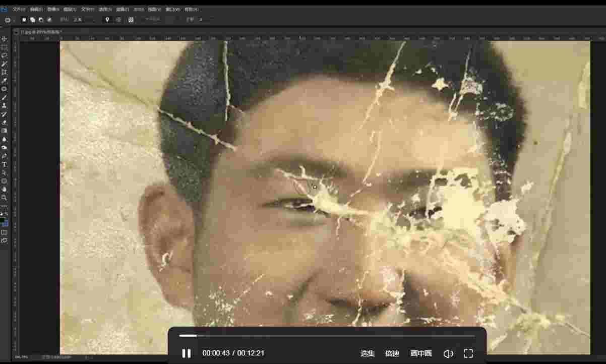Image resolution: width=606 pixels, height=364 pixels.
Task: Select the Clone Stamp tool
Action: [4, 105]
